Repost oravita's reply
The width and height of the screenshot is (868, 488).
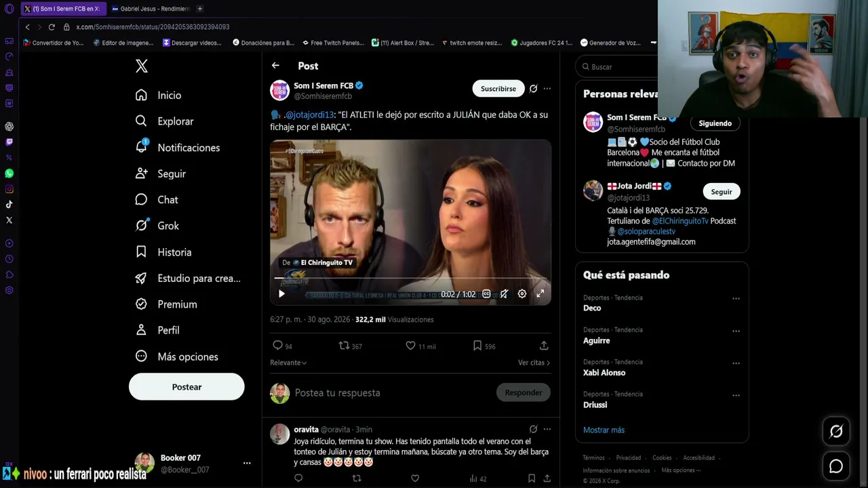(x=357, y=479)
